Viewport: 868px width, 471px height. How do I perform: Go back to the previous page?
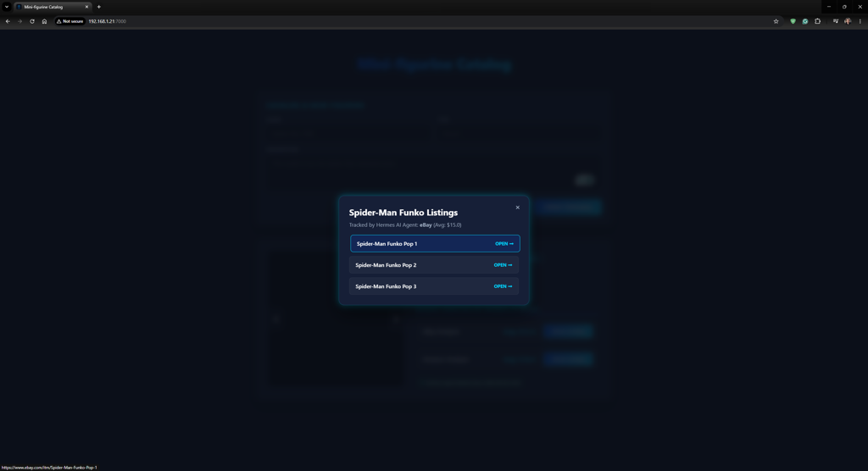pos(8,21)
